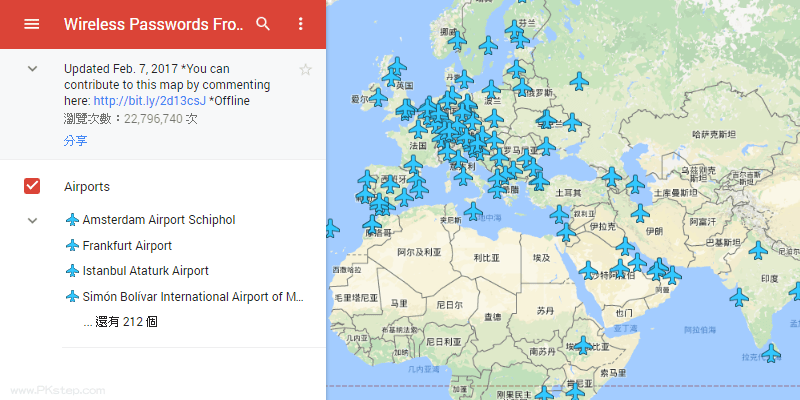Select Istanbul Ataturk Airport in the list

[145, 271]
